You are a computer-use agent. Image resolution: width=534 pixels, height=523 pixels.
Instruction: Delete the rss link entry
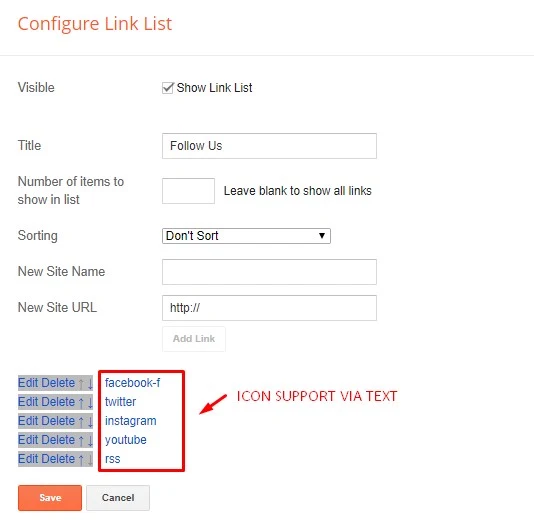(58, 459)
